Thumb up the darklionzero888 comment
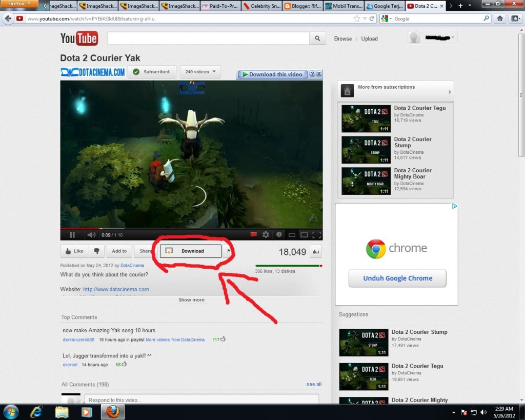Screen dimensions: 525x420 [223, 339]
